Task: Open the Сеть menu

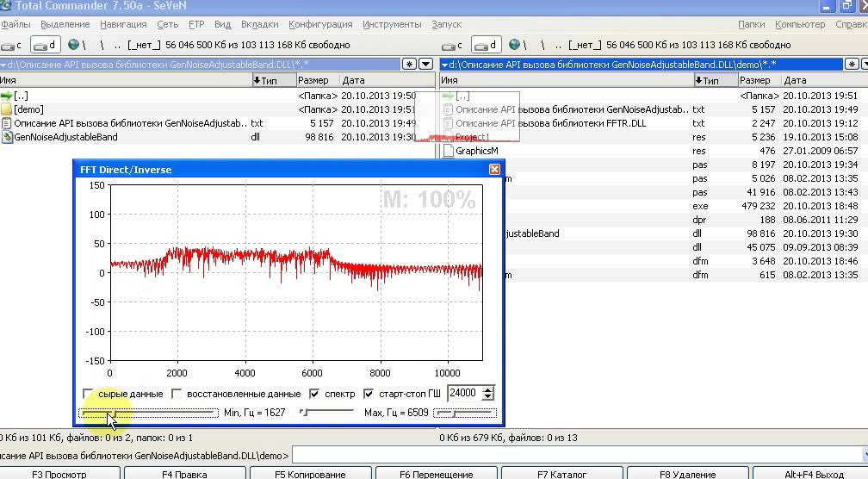Action: pos(167,24)
